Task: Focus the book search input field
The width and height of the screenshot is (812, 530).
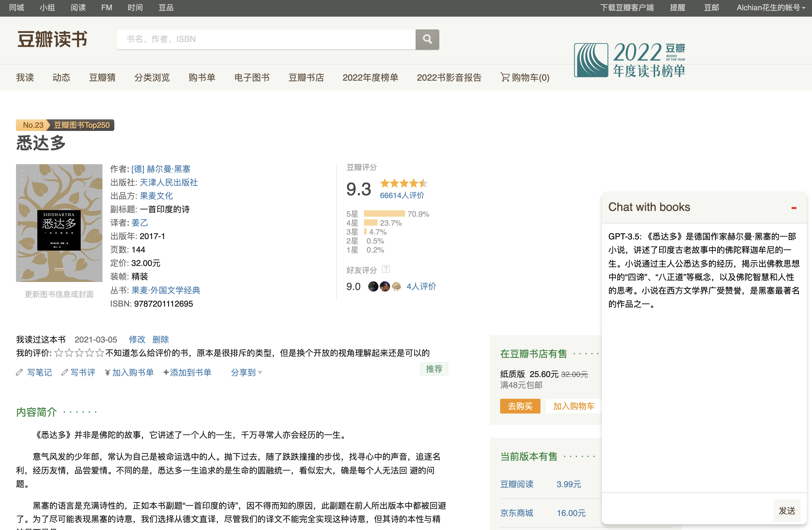Action: [x=266, y=39]
